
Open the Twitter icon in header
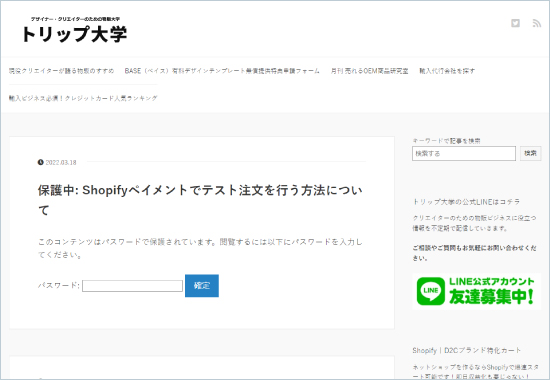point(515,23)
